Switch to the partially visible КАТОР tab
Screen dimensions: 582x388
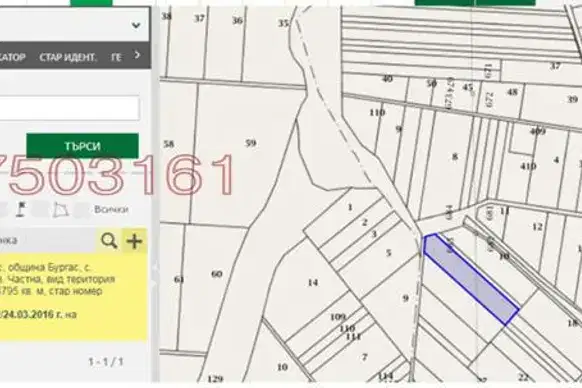[13, 58]
